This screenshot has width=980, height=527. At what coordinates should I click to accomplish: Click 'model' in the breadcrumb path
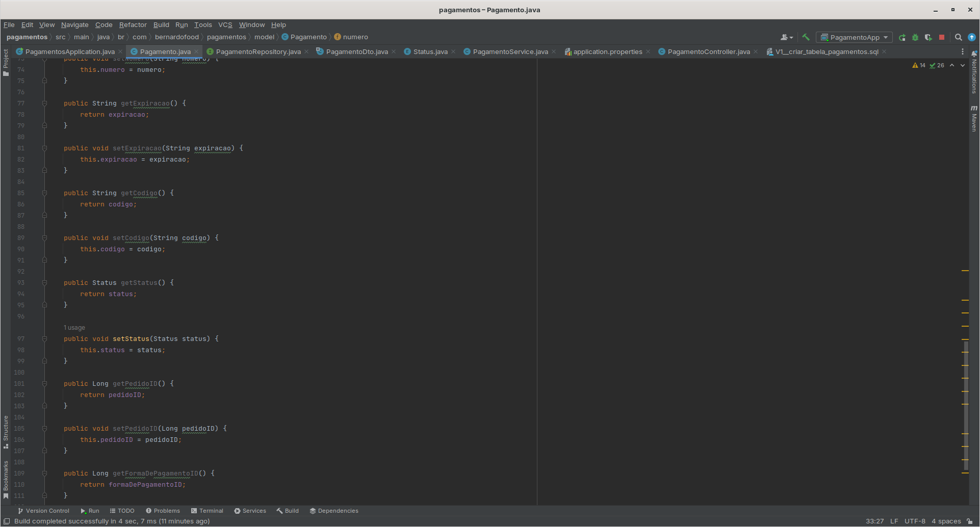(264, 37)
